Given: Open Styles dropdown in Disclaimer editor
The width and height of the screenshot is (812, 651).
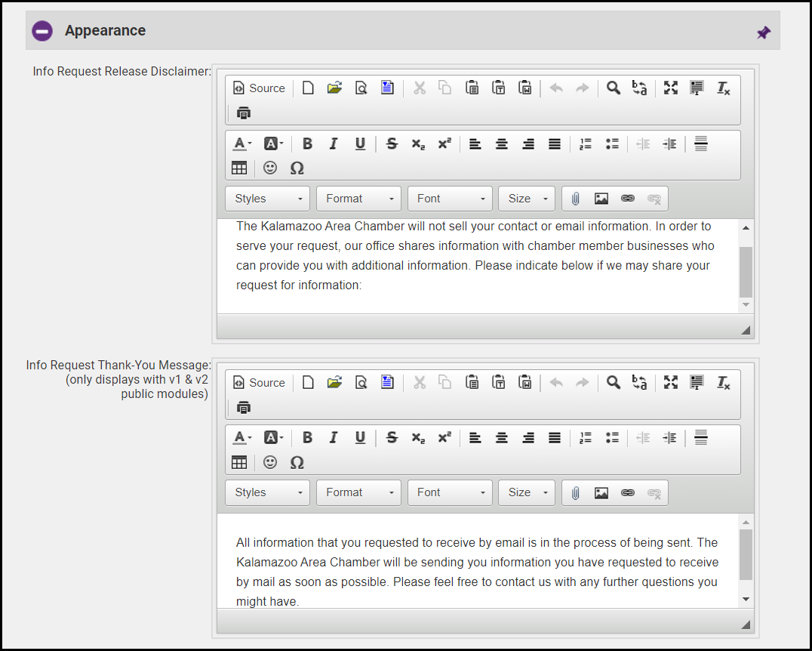Looking at the screenshot, I should pos(268,199).
